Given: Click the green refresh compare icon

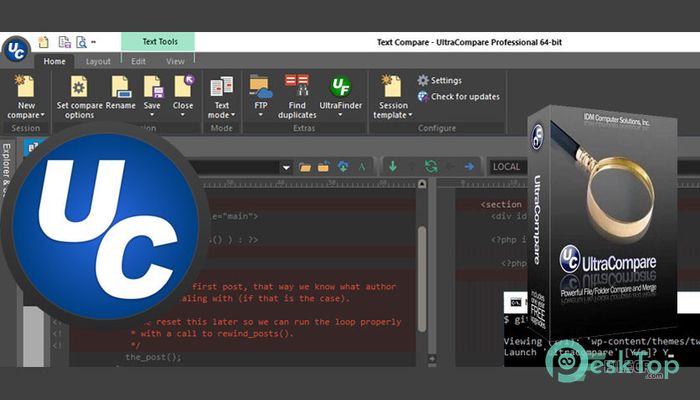Looking at the screenshot, I should [431, 167].
